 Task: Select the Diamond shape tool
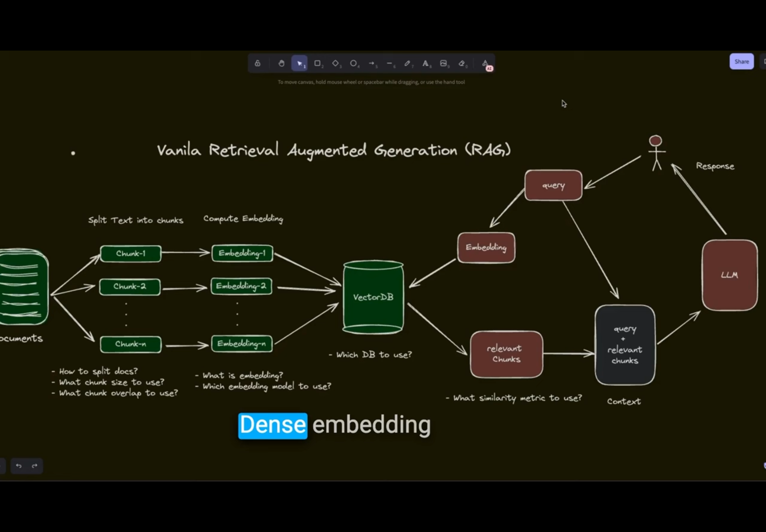coord(336,63)
